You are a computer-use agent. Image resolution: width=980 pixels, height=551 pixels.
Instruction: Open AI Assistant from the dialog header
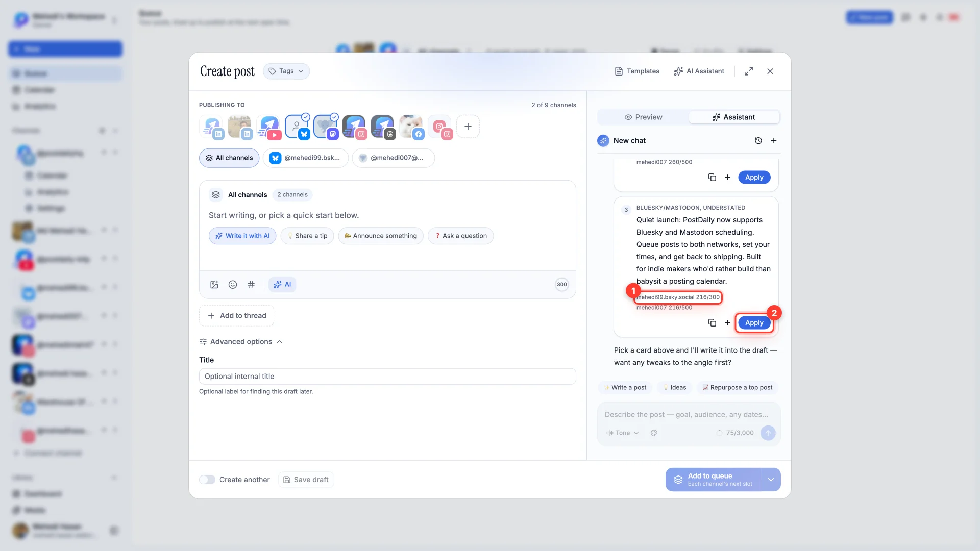click(699, 71)
